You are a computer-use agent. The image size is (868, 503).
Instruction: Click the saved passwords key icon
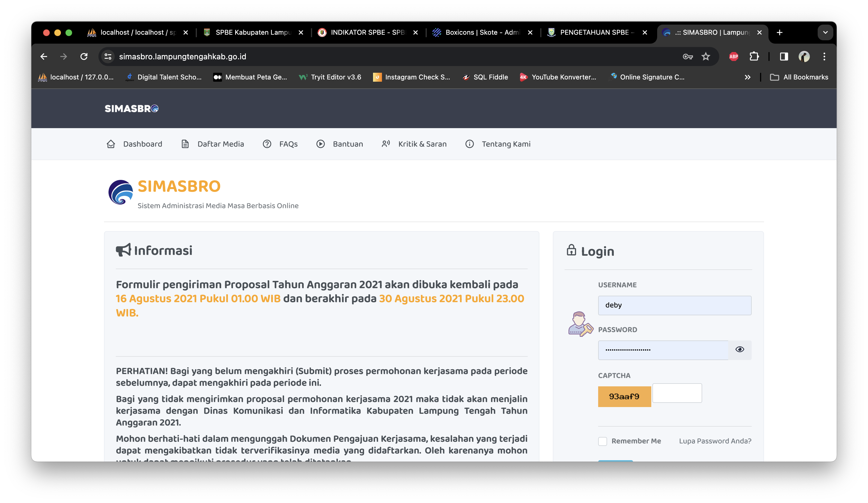(688, 57)
